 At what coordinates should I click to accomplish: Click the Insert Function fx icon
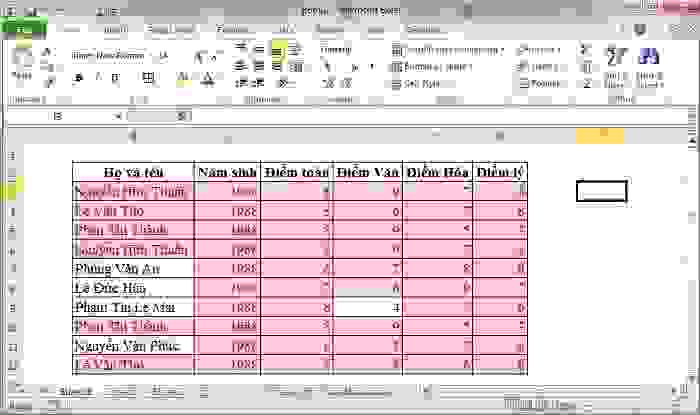[x=182, y=116]
